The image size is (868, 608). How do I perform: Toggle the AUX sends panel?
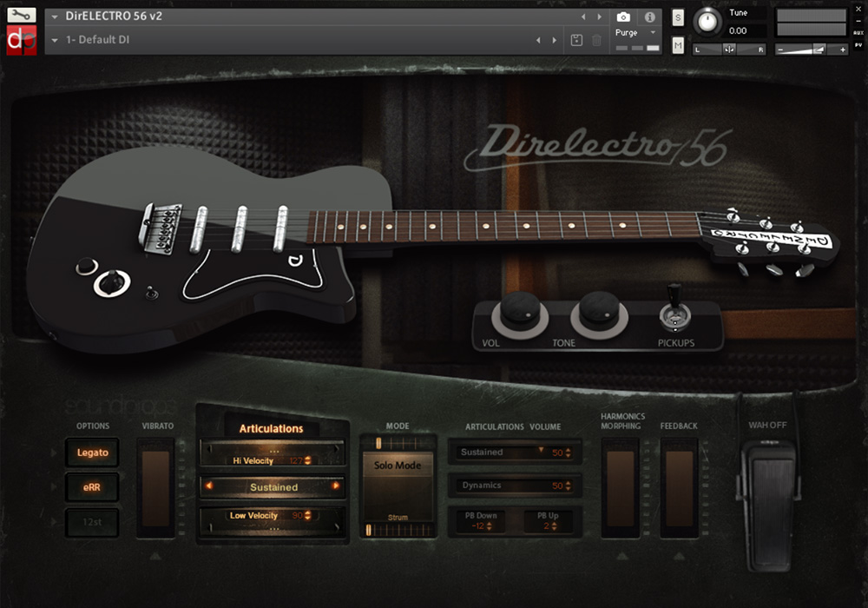pos(858,33)
